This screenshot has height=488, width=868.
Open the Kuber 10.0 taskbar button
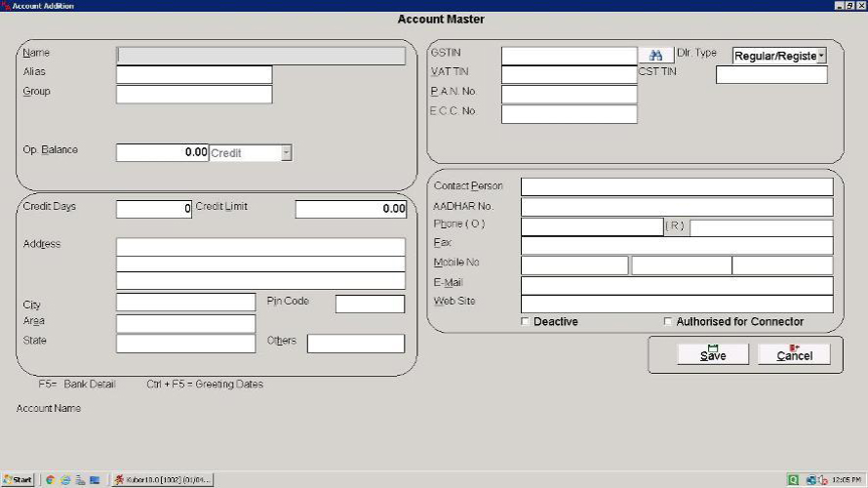coord(163,479)
